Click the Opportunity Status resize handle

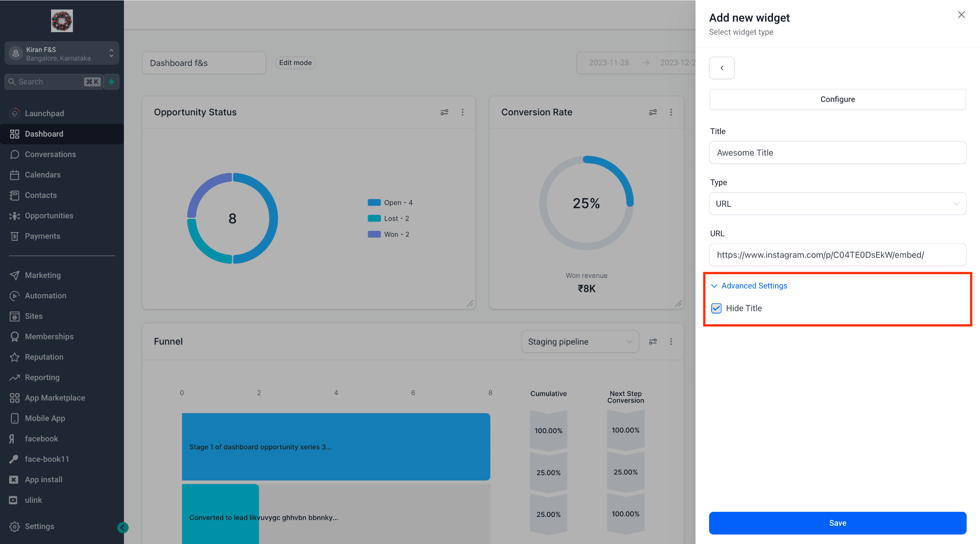(x=470, y=303)
